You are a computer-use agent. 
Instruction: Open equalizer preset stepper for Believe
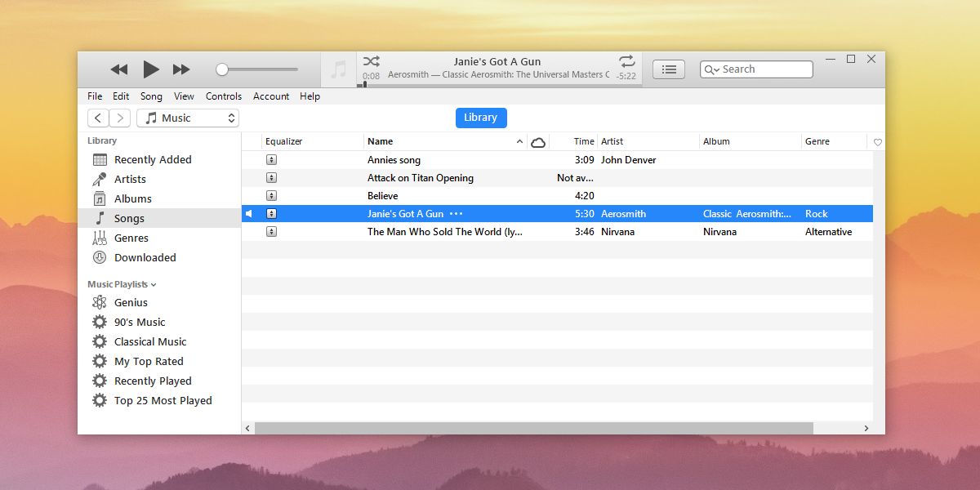pos(272,196)
